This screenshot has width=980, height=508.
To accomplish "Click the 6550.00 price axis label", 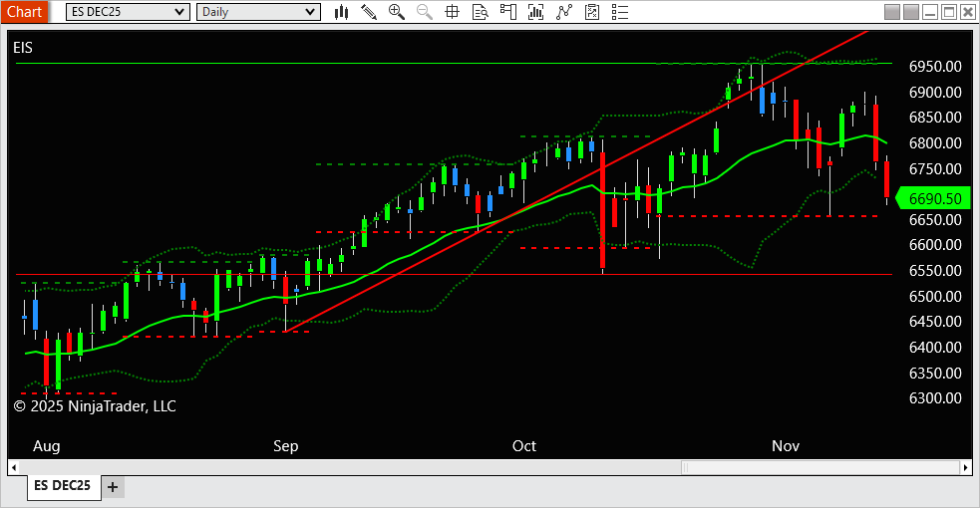I will pos(935,270).
